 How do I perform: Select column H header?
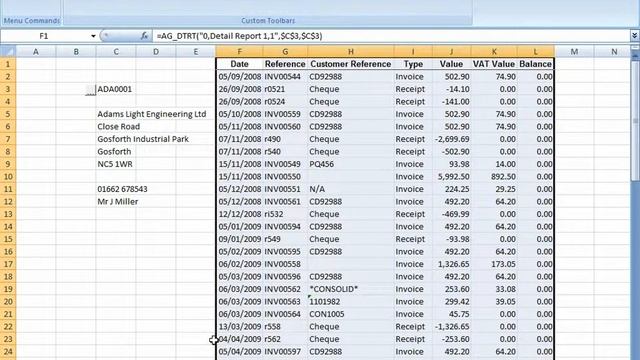(351, 51)
